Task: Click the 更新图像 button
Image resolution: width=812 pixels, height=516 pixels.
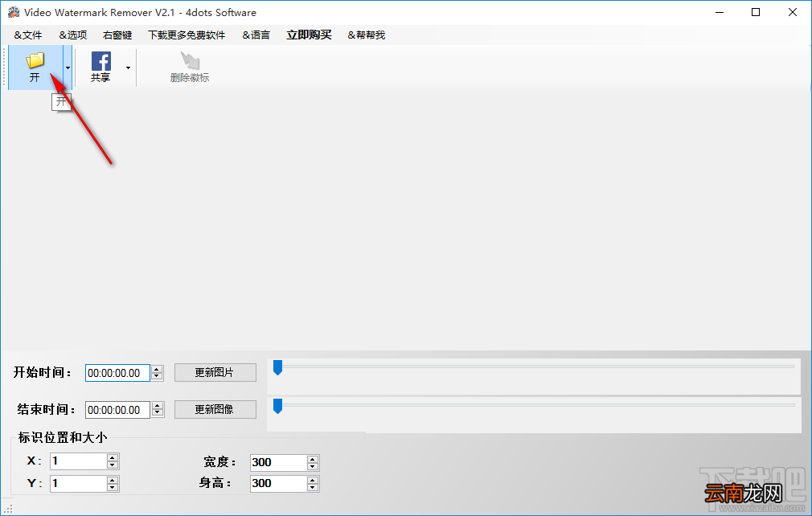Action: 215,409
